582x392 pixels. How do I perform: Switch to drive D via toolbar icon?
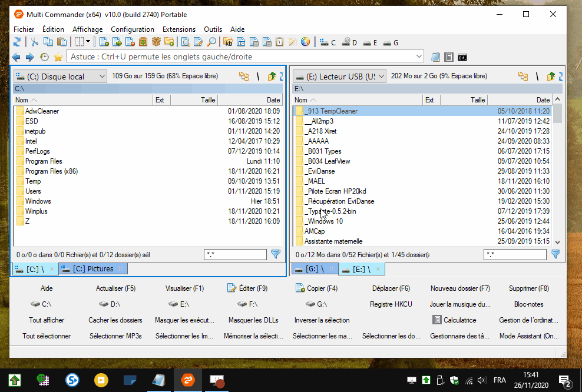[x=350, y=42]
